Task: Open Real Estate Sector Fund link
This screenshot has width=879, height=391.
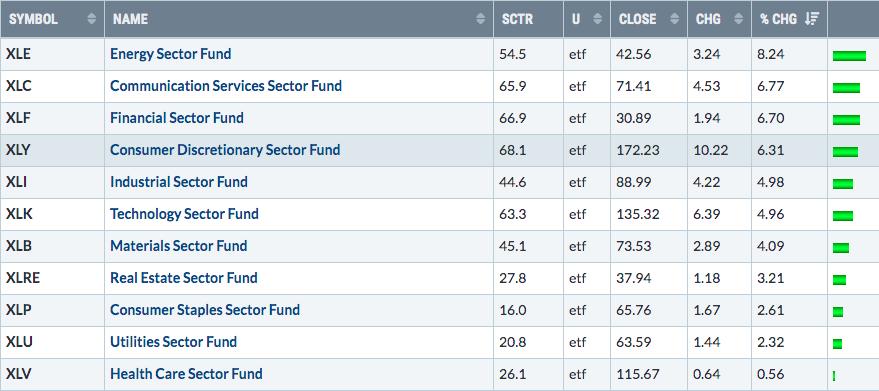Action: tap(184, 278)
